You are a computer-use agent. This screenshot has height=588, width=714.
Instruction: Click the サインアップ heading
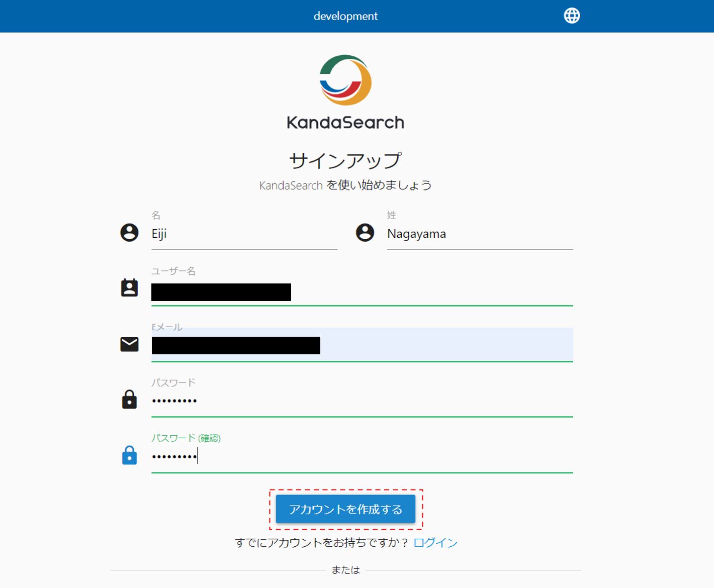pos(345,161)
